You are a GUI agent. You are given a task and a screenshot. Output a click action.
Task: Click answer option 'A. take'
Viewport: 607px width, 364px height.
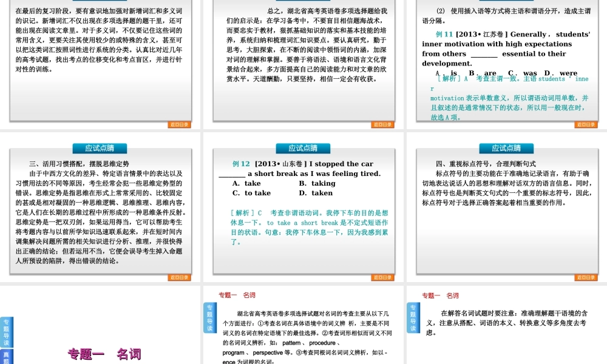tap(246, 183)
